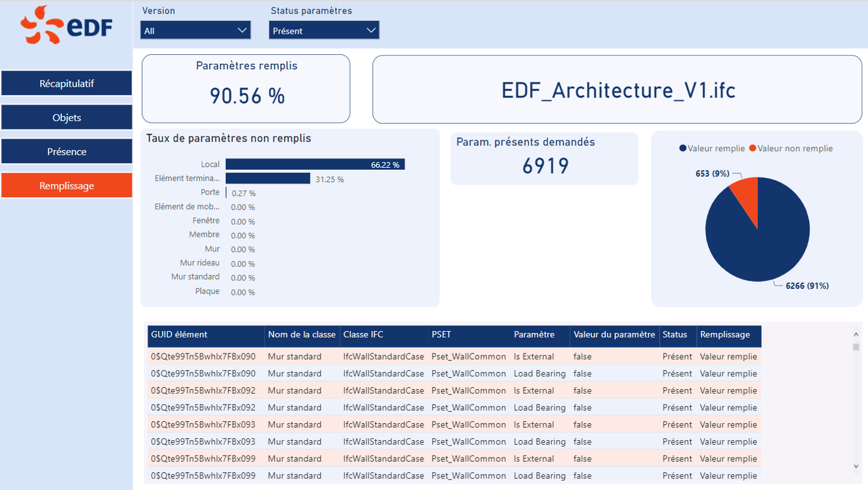This screenshot has width=868, height=490.
Task: Select the Local bar at 66.22 %
Action: [x=315, y=165]
